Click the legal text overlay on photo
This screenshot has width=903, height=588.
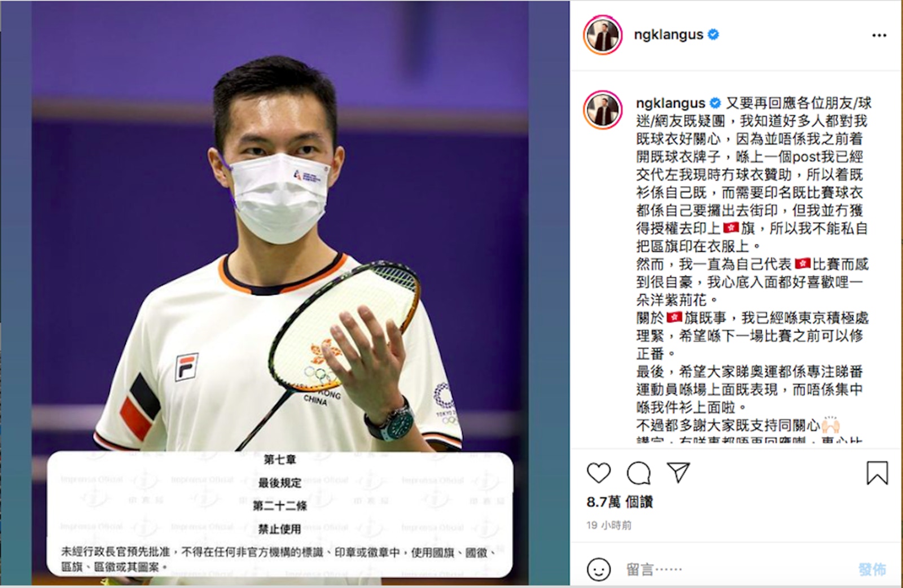280,514
